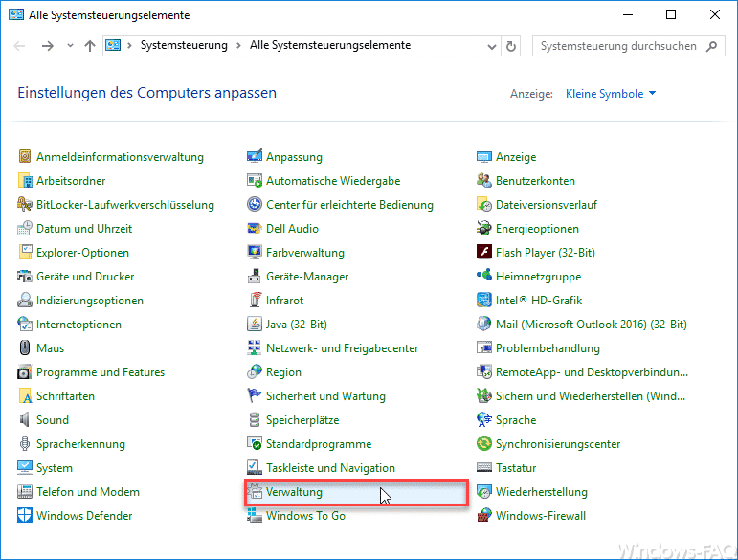The height and width of the screenshot is (560, 738).
Task: Open the Indizierungsoptionen icon
Action: [x=25, y=301]
